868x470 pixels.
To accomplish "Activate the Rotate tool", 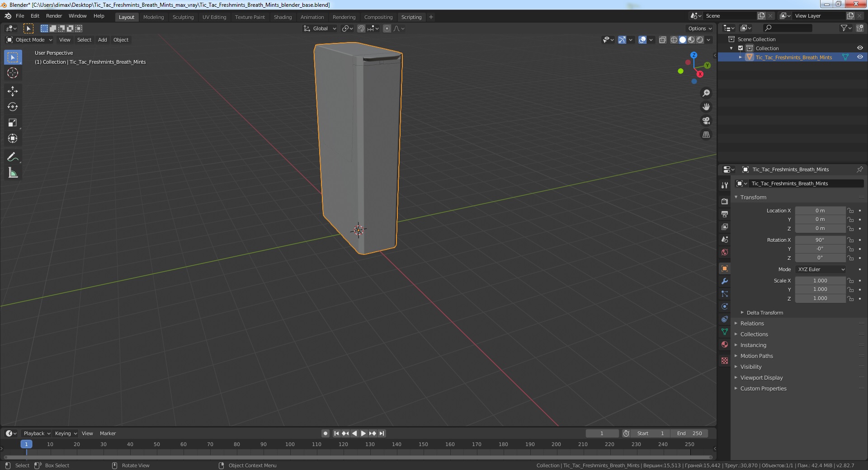I will 13,107.
